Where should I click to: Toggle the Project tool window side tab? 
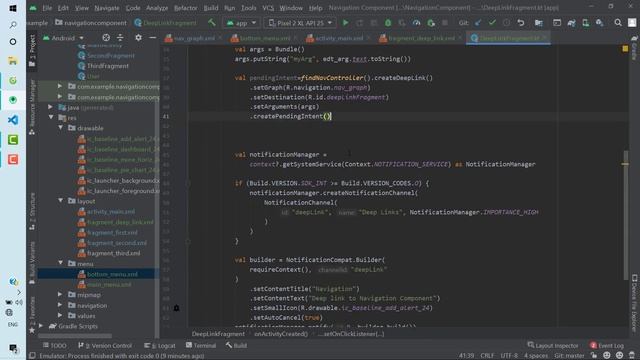click(x=32, y=51)
